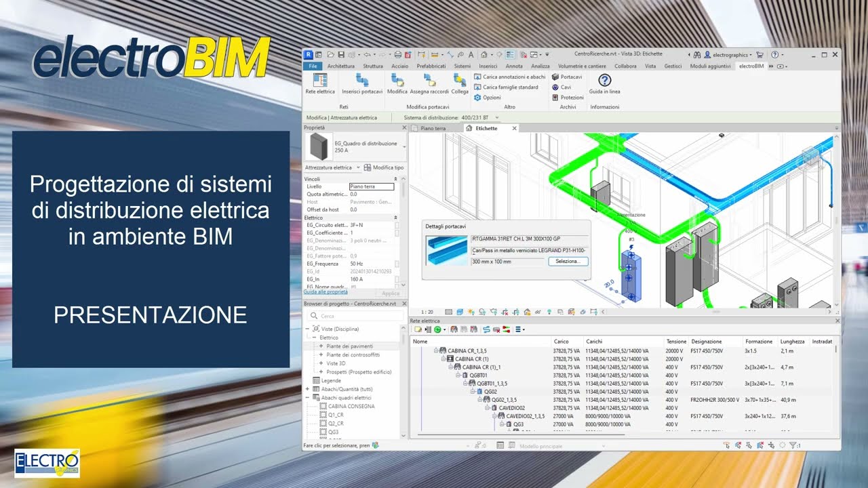868x488 pixels.
Task: Select the Q1_CR schedule item
Action: click(x=336, y=415)
